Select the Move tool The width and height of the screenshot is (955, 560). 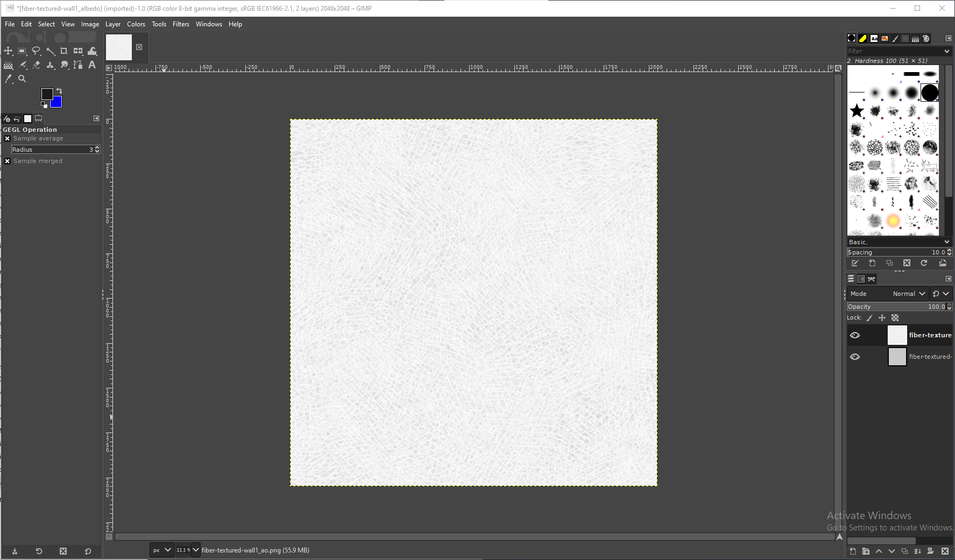pyautogui.click(x=8, y=51)
